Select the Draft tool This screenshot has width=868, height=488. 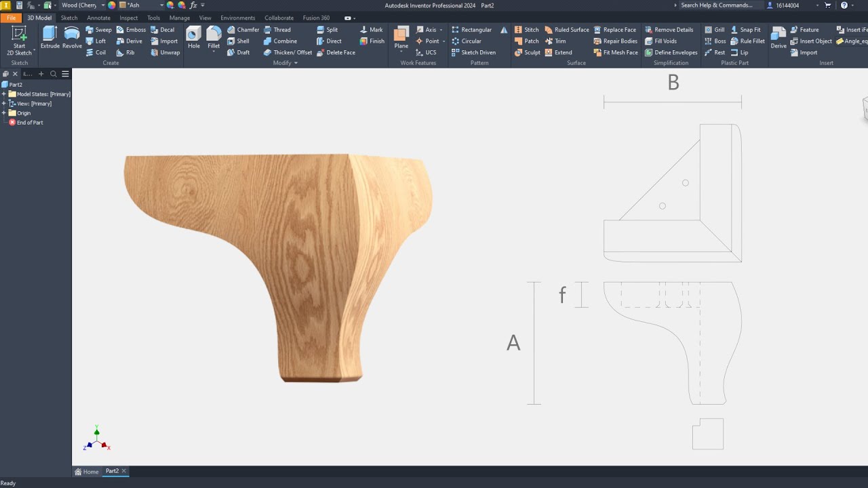(238, 52)
